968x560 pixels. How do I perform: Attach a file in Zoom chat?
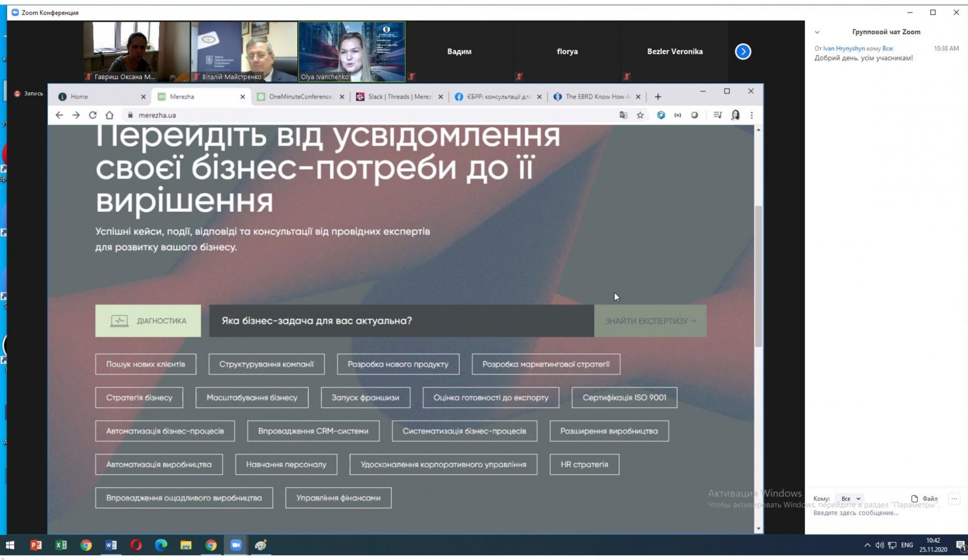pos(924,499)
